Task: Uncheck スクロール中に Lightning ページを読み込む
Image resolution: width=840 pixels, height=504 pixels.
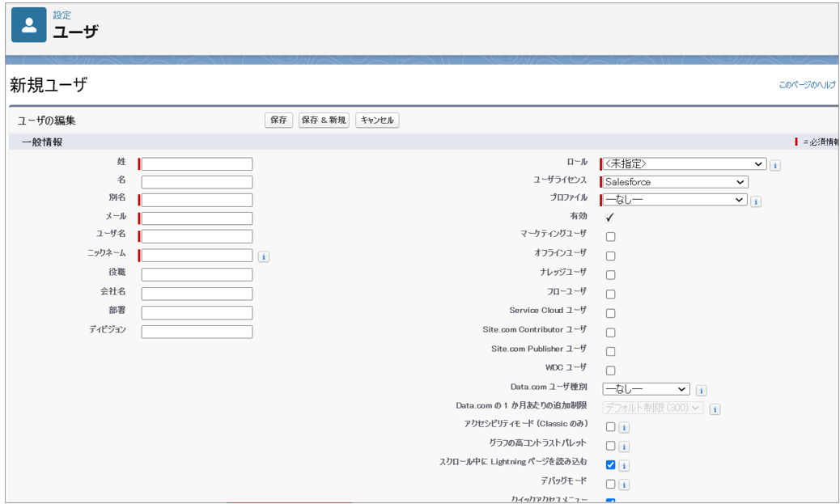Action: [610, 465]
